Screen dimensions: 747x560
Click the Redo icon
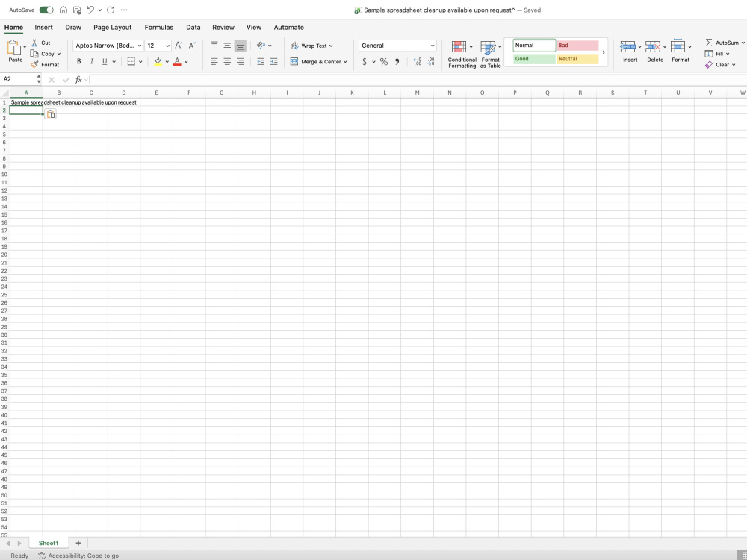coord(111,10)
